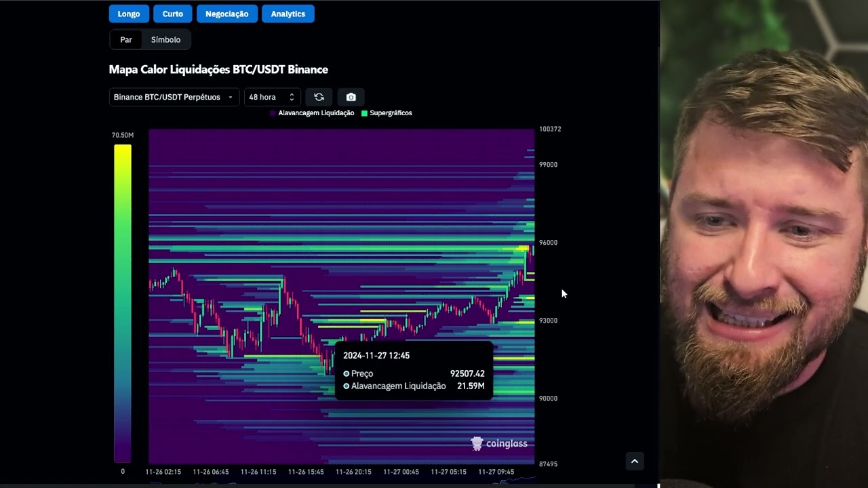
Task: Click the 11-26 06:45 time axis label
Action: click(211, 472)
